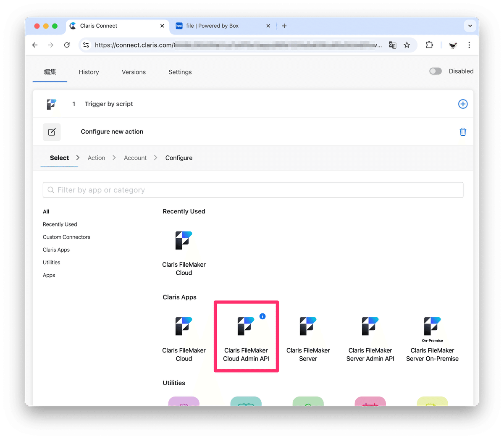504x439 pixels.
Task: Click the filter by app search field
Action: pyautogui.click(x=252, y=190)
